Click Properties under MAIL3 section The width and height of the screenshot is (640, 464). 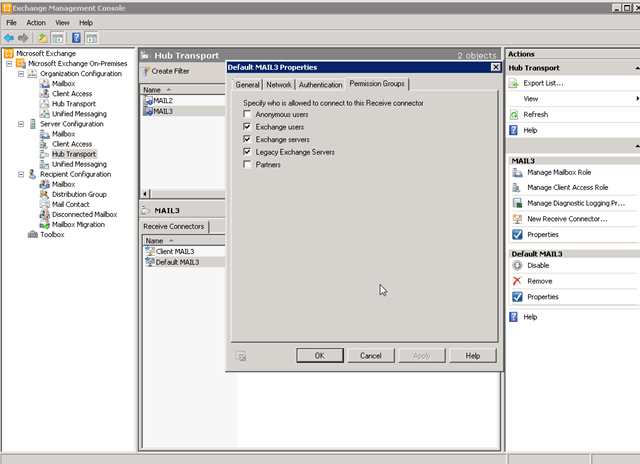point(542,235)
